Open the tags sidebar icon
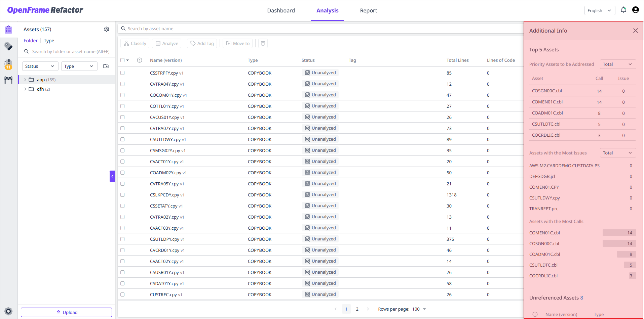This screenshot has width=644, height=319. click(8, 46)
